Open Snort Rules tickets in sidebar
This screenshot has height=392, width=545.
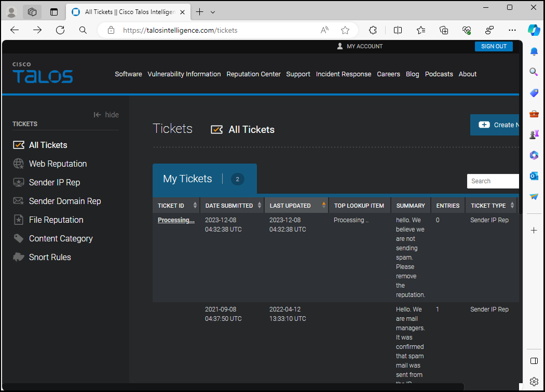click(x=50, y=257)
